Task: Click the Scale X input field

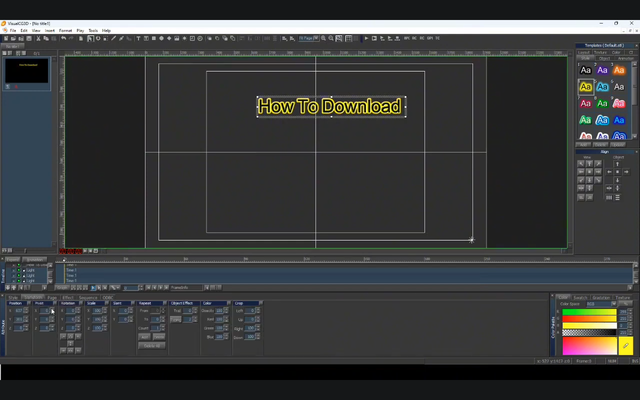Action: [x=97, y=311]
